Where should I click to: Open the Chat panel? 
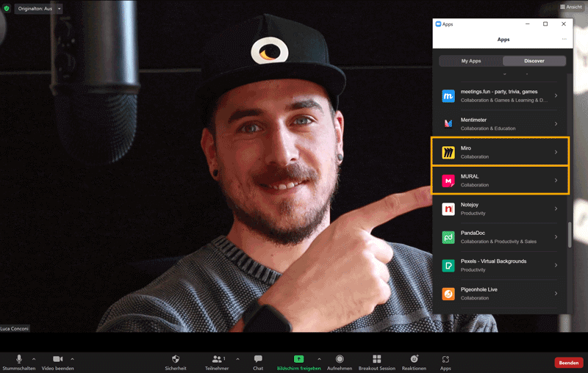point(258,359)
